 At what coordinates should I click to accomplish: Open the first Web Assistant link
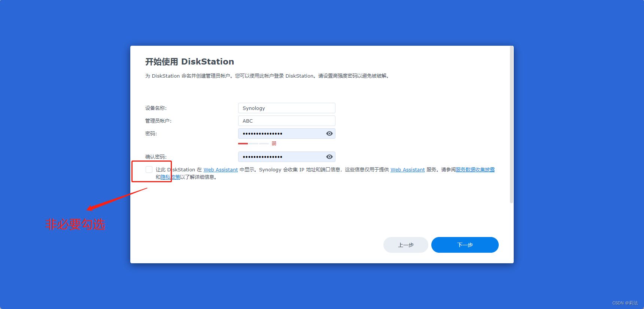221,170
